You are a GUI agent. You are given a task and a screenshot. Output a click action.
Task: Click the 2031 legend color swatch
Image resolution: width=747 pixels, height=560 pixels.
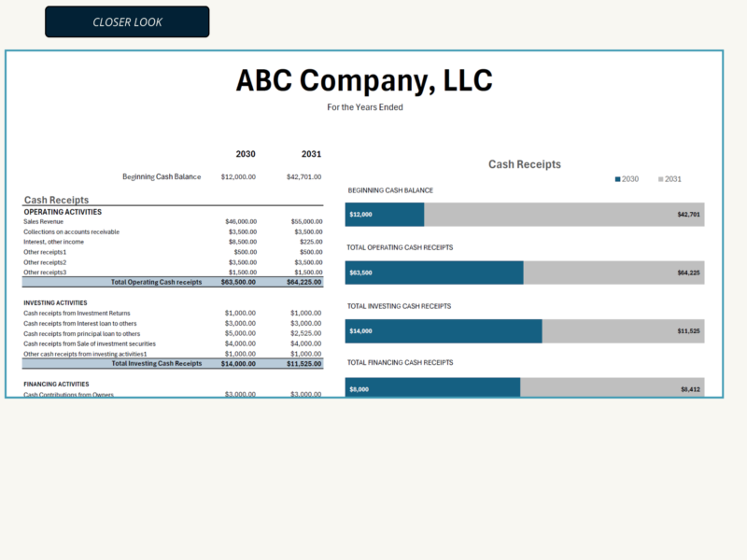click(661, 179)
